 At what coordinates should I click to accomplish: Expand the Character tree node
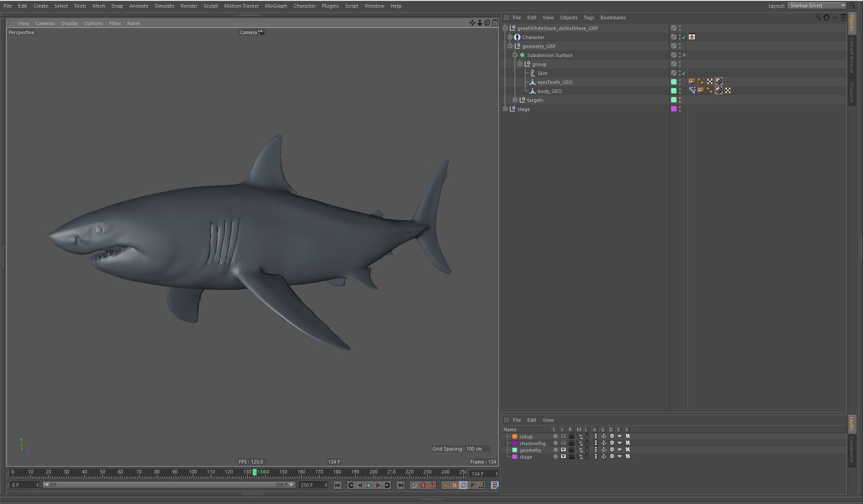pos(510,37)
